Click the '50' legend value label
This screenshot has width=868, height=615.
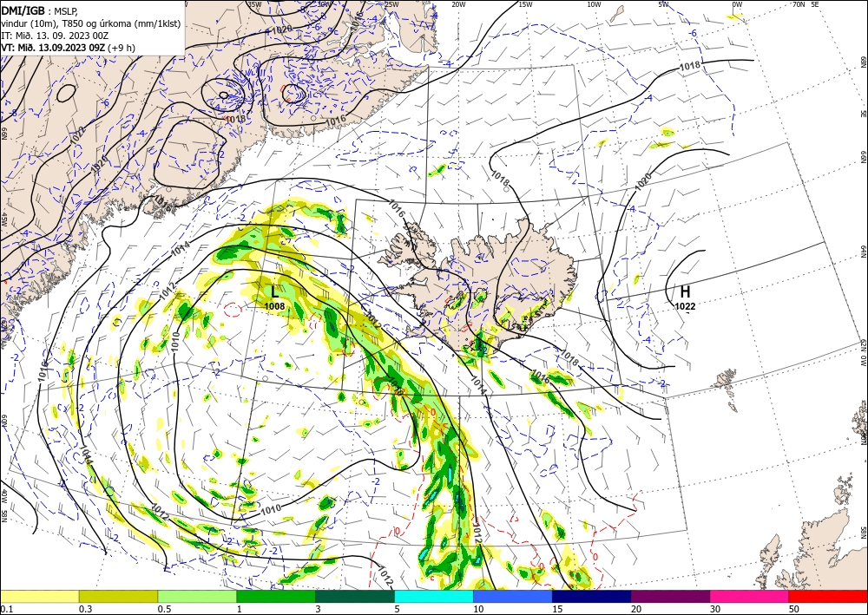pyautogui.click(x=794, y=609)
